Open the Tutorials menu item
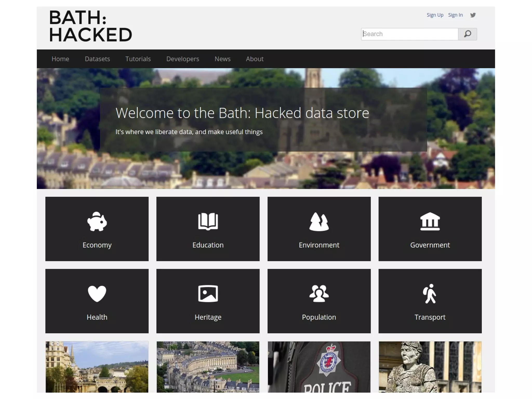This screenshot has height=399, width=532. point(138,59)
